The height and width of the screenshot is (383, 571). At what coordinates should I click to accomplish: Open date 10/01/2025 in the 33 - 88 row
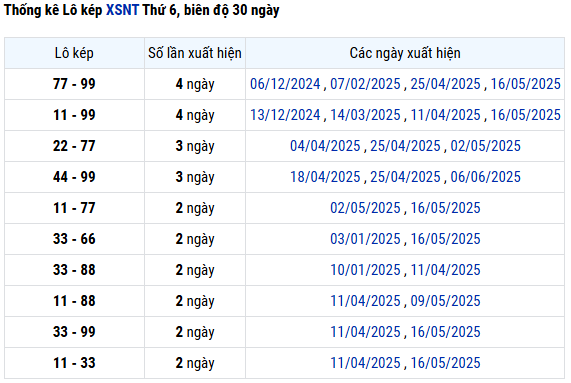(x=365, y=270)
